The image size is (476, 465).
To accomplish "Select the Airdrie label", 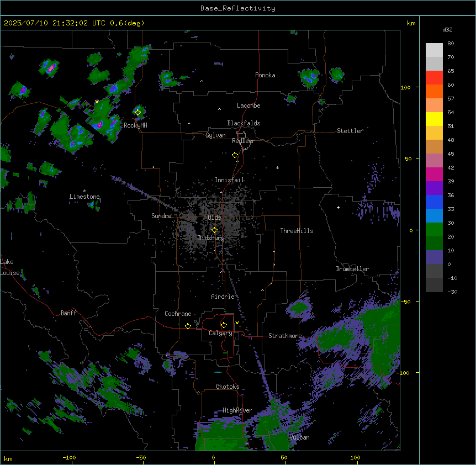I will [x=223, y=297].
